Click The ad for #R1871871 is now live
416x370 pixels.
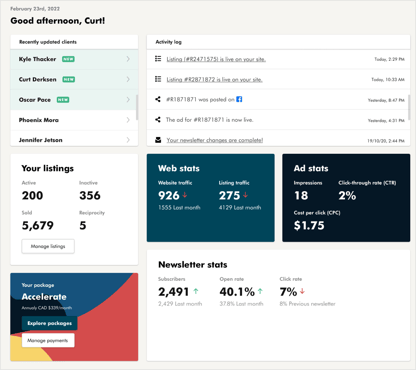tap(210, 120)
